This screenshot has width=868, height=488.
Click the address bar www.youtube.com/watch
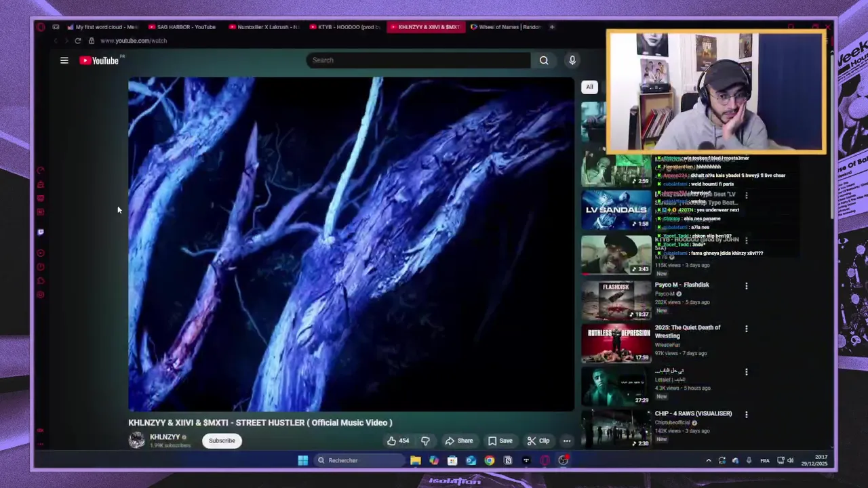(134, 41)
